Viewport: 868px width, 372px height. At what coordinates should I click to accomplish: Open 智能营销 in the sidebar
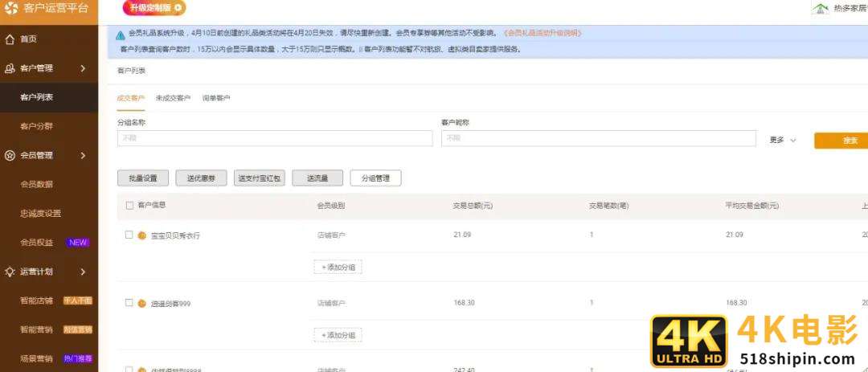tap(36, 329)
